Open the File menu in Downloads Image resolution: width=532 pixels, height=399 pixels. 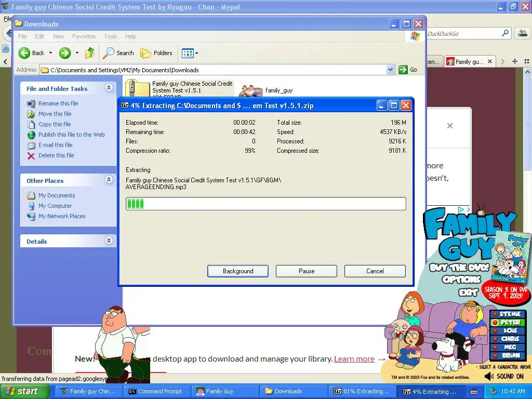click(22, 36)
